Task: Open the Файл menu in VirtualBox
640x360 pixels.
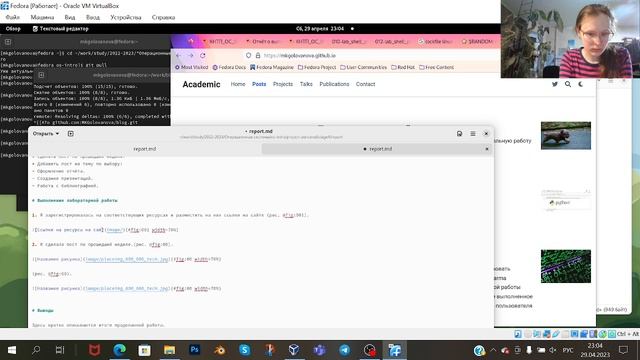Action: [12, 18]
